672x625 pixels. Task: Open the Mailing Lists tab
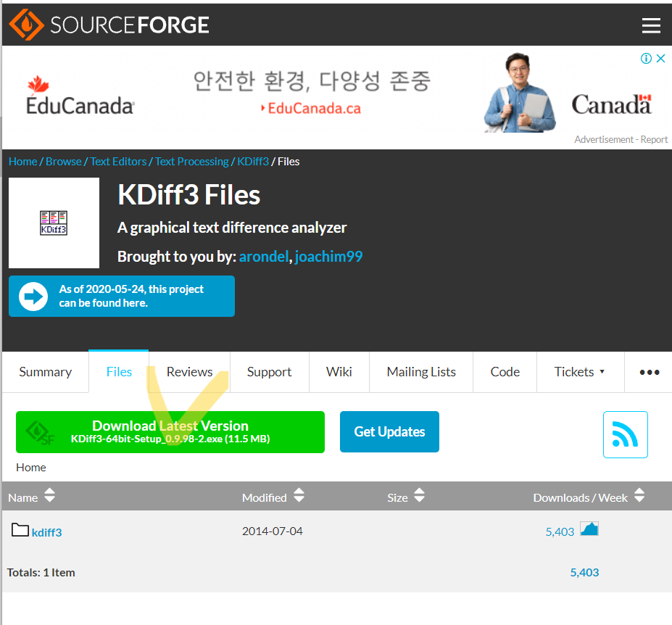(421, 372)
